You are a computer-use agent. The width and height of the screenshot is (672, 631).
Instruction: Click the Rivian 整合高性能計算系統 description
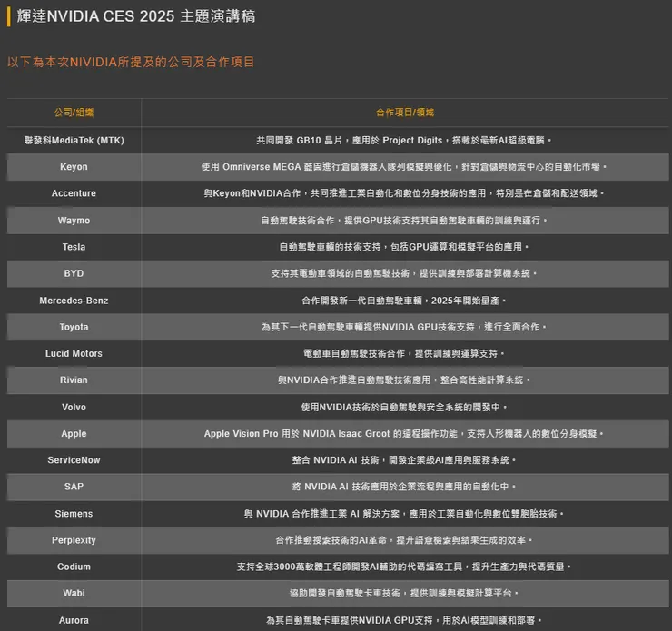point(404,380)
